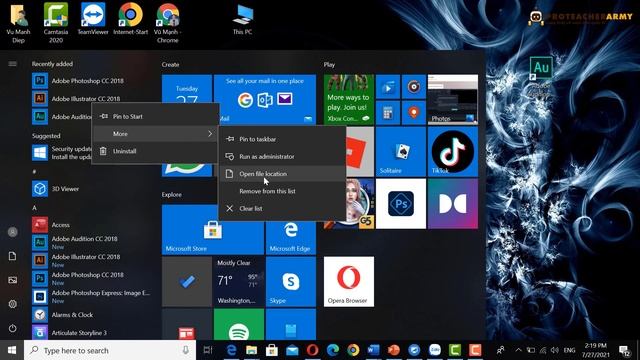
Task: Open Pictures from Start sidebar
Action: pos(13,280)
